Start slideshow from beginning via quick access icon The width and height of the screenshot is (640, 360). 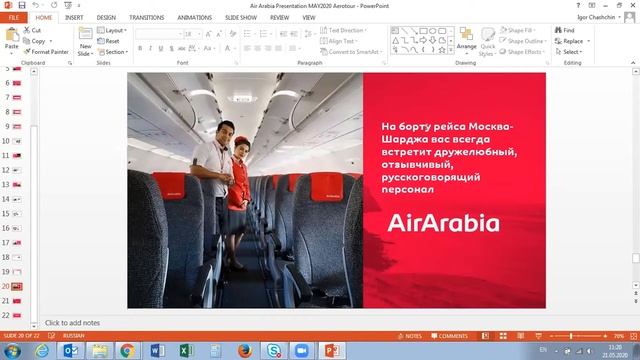(x=68, y=5)
